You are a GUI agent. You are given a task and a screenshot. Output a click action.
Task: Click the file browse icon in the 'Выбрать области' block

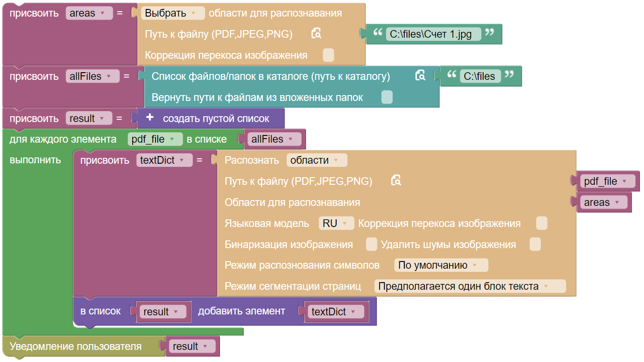(x=316, y=34)
